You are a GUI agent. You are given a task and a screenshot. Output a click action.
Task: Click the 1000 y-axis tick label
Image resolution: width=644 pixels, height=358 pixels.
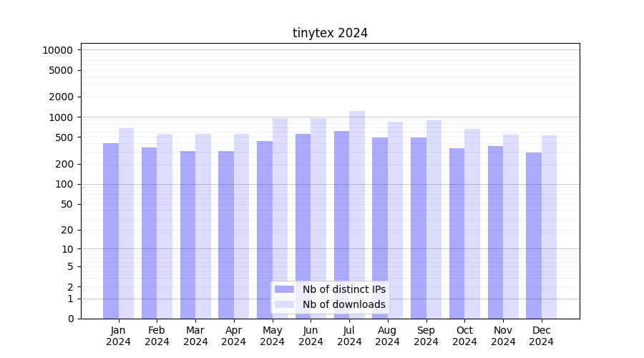coord(60,117)
